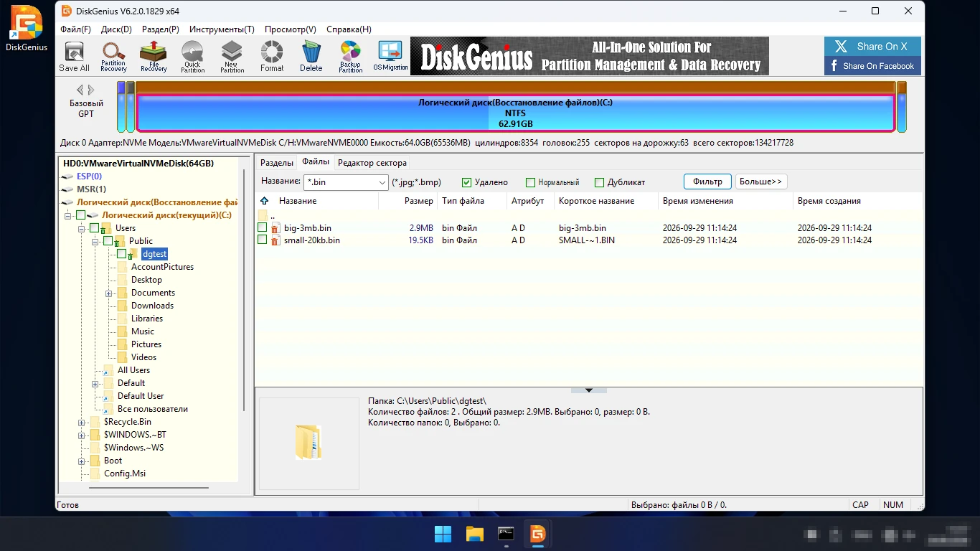980x551 pixels.
Task: Click the Share On Facebook button
Action: click(872, 66)
